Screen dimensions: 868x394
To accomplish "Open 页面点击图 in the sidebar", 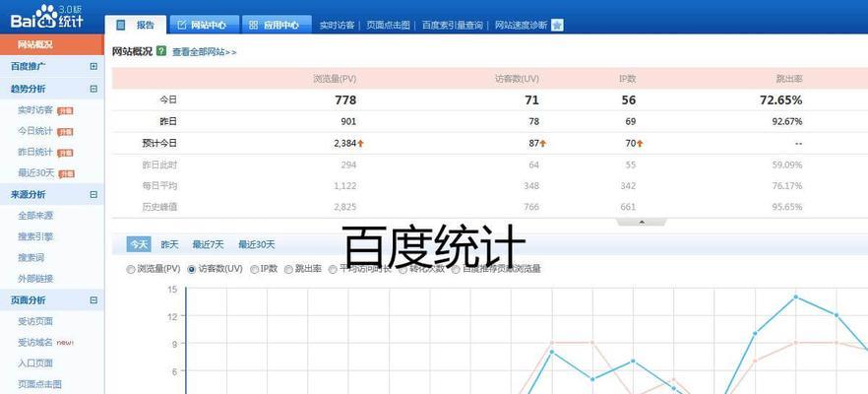I will coord(39,384).
